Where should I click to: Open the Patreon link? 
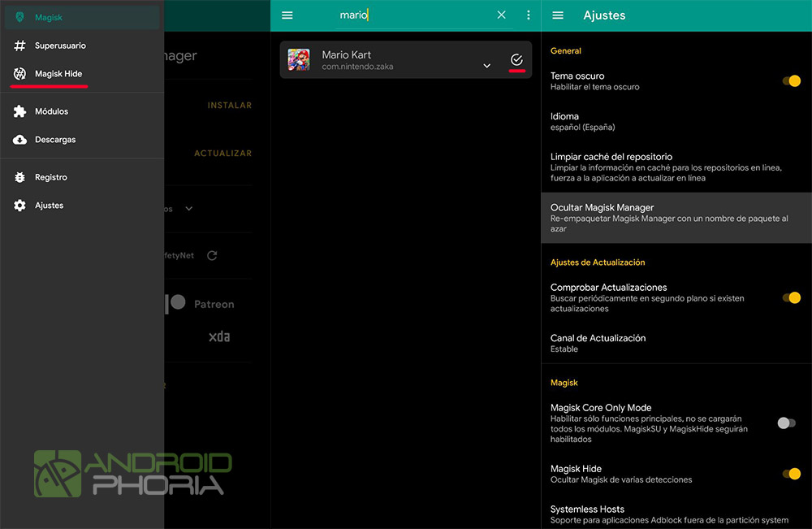pyautogui.click(x=200, y=304)
